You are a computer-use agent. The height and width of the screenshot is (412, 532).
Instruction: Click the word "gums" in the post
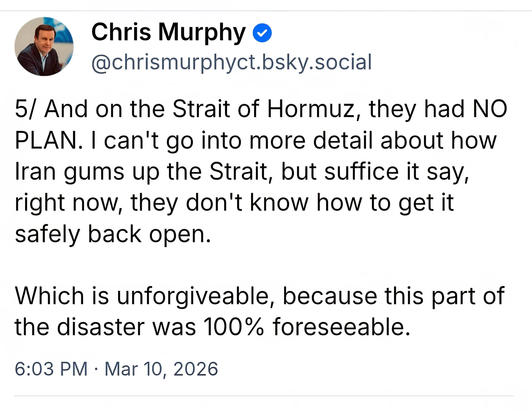[x=94, y=172]
